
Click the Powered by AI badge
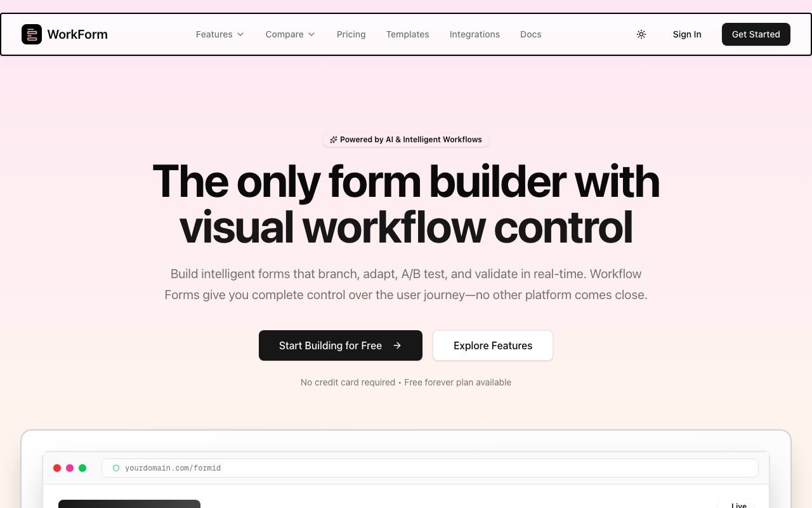click(x=406, y=140)
